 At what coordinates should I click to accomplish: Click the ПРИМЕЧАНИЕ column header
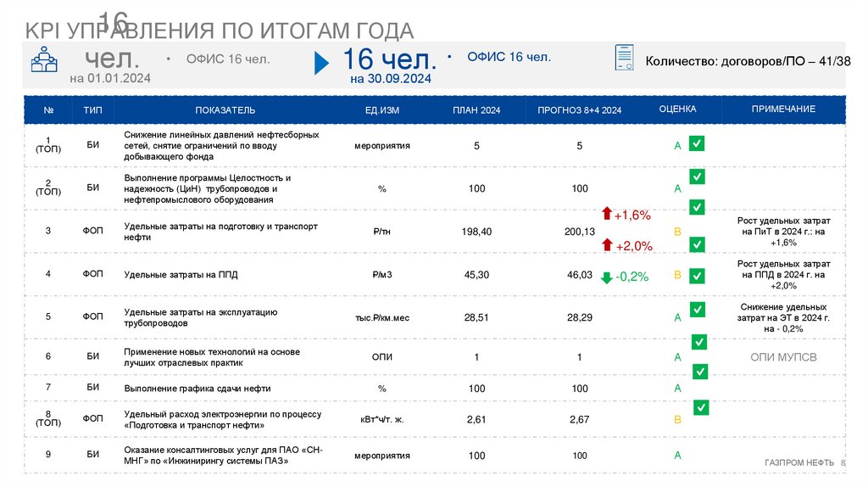pyautogui.click(x=783, y=109)
